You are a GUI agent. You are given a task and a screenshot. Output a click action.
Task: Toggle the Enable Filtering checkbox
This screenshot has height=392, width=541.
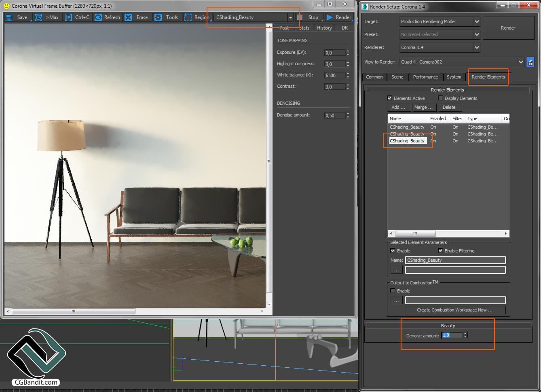440,250
